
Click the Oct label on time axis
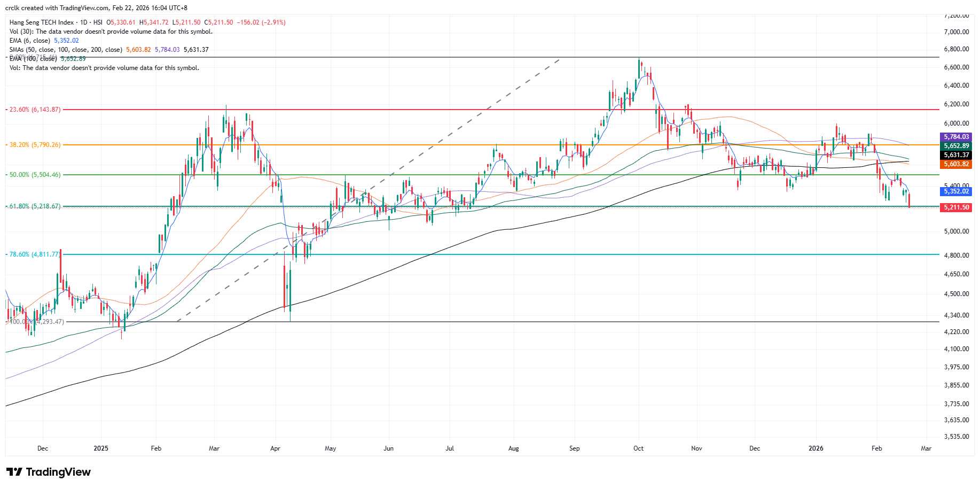[638, 448]
